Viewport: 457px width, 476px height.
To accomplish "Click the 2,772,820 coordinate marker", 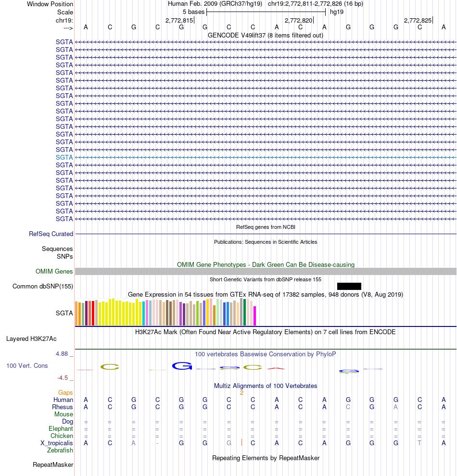I will tap(298, 20).
